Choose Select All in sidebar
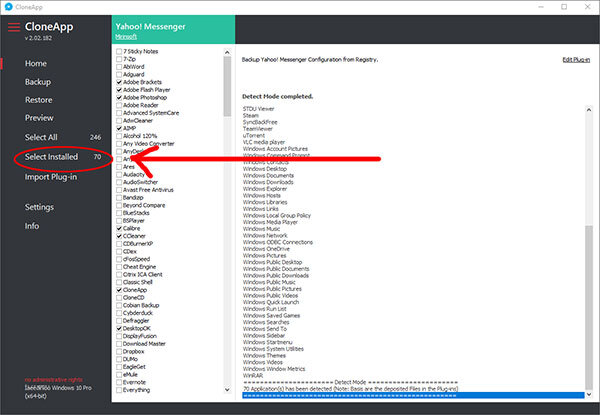The image size is (600, 415). [x=41, y=137]
